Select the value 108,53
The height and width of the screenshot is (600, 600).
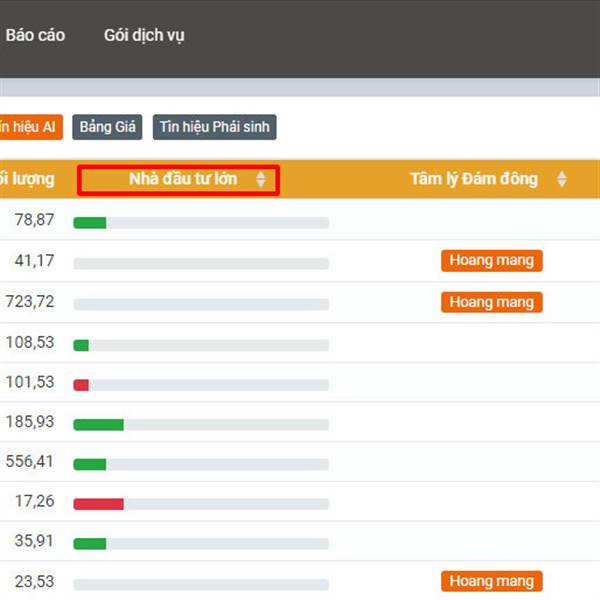coord(30,342)
